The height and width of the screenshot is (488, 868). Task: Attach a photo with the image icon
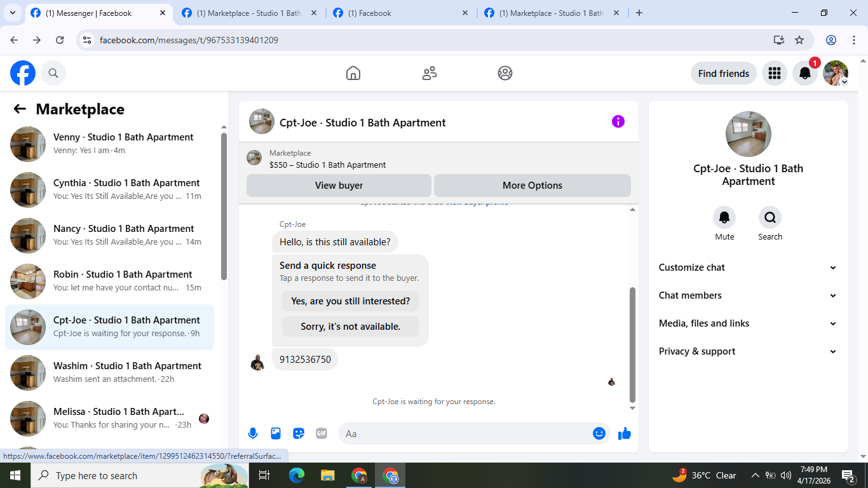point(276,433)
